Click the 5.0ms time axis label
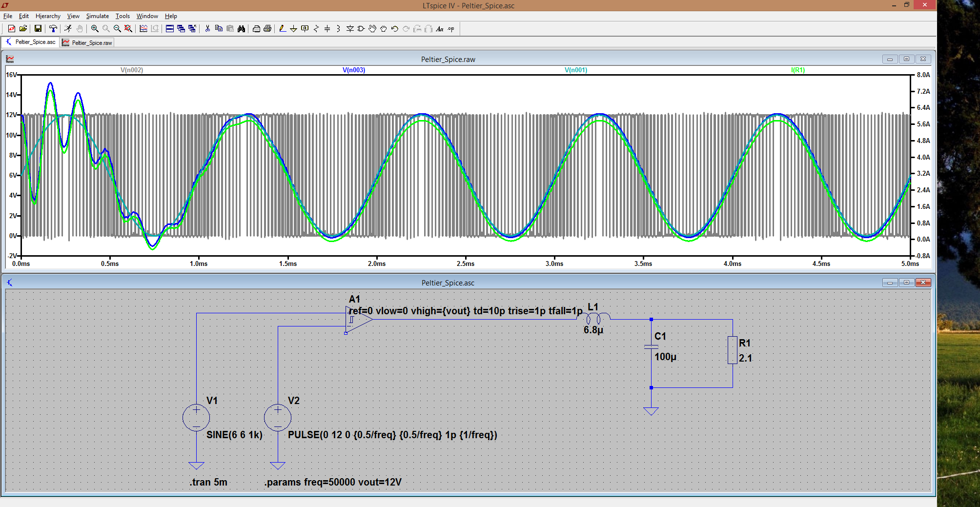Viewport: 980px width, 507px height. (910, 264)
